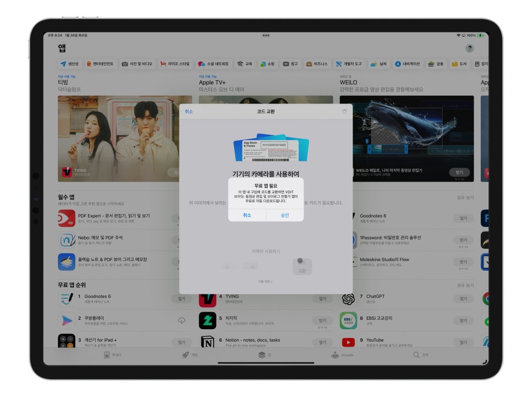This screenshot has width=532, height=398.
Task: Open the Notion app icon
Action: (207, 341)
